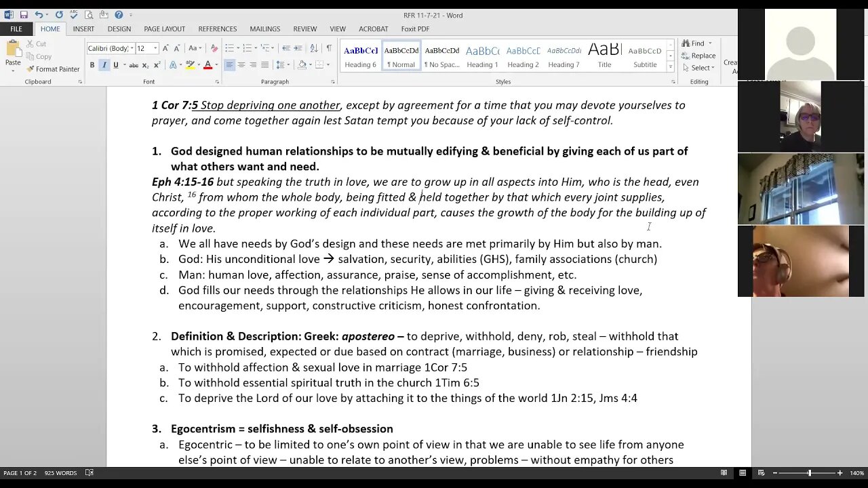Switch to Web Layout view in status bar
Image resolution: width=868 pixels, height=488 pixels.
762,473
